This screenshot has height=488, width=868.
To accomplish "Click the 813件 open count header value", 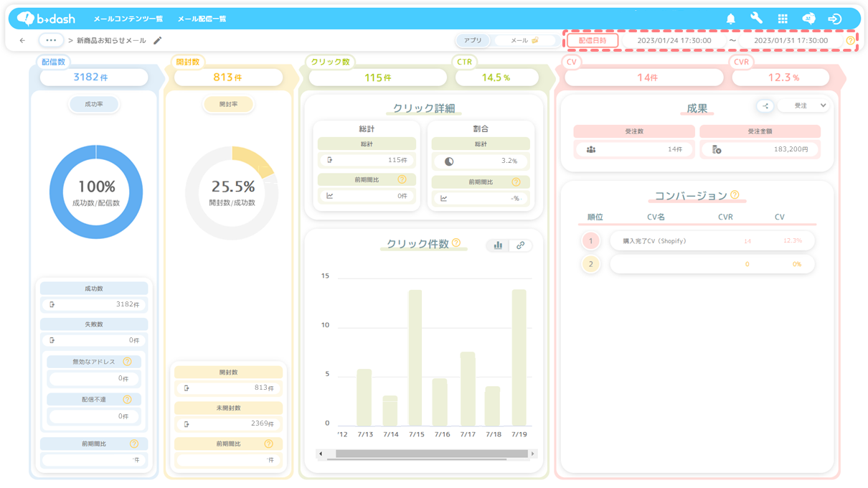I will click(228, 77).
